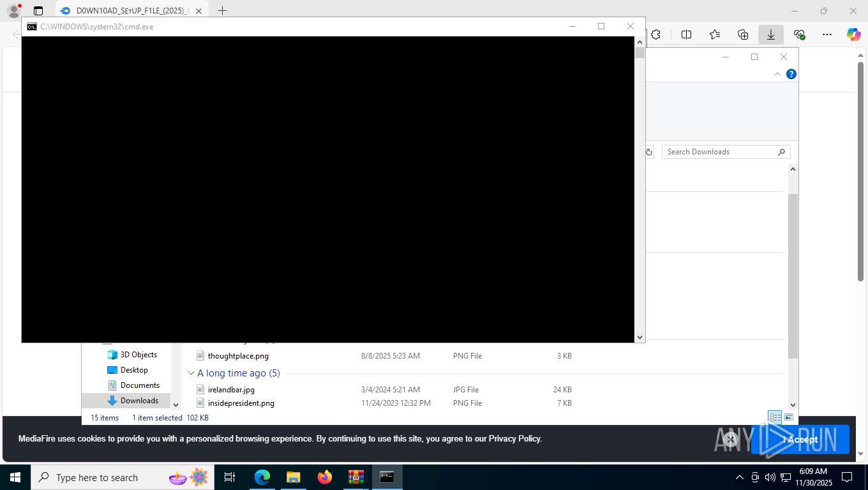Accept MediaFire cookies with I Accept
The height and width of the screenshot is (490, 868).
click(800, 440)
